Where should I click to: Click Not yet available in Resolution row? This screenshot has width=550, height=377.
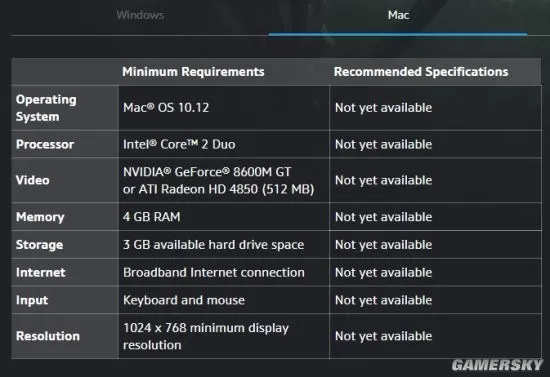tap(383, 336)
